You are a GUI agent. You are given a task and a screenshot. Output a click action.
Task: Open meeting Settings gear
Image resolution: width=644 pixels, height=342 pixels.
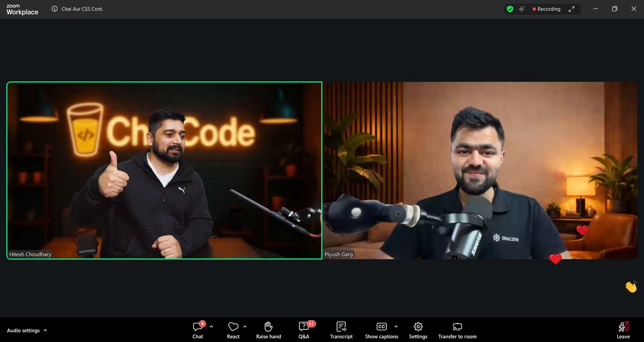point(418,330)
